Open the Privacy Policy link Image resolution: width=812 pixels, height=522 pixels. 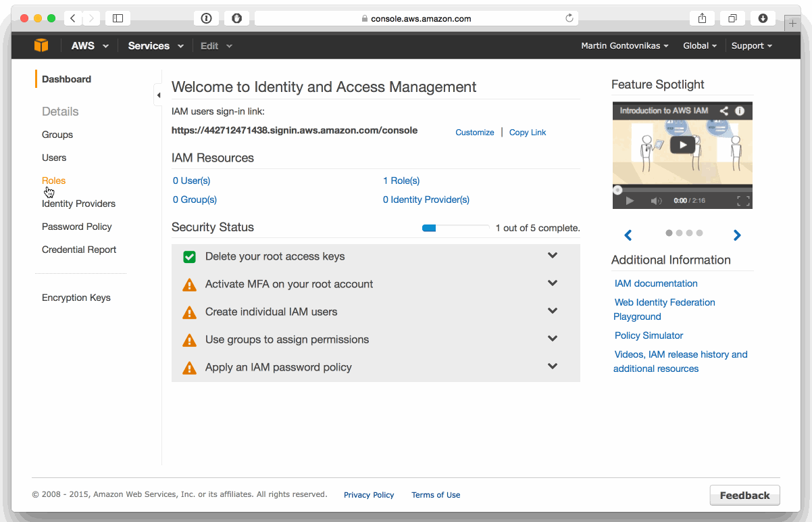(369, 495)
